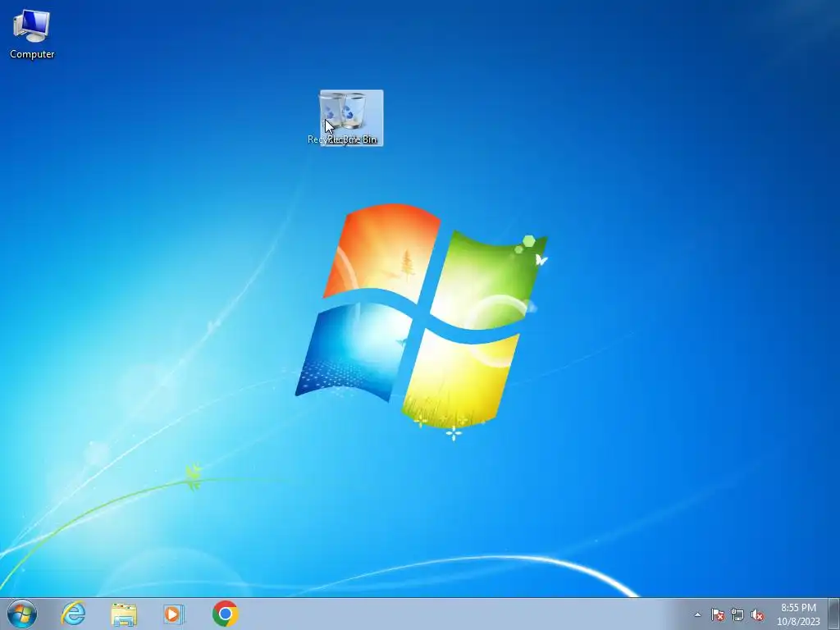Open the Windows Start menu
The width and height of the screenshot is (840, 630).
click(x=22, y=614)
